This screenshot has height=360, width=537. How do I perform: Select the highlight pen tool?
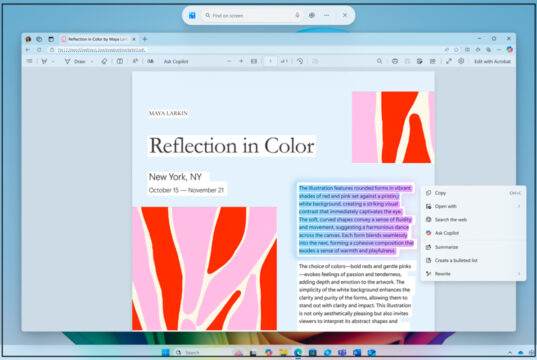click(44, 61)
